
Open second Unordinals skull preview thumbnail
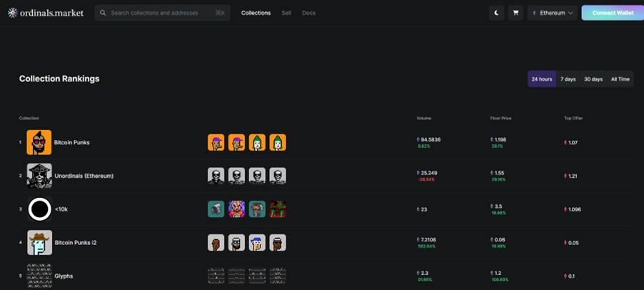(236, 176)
